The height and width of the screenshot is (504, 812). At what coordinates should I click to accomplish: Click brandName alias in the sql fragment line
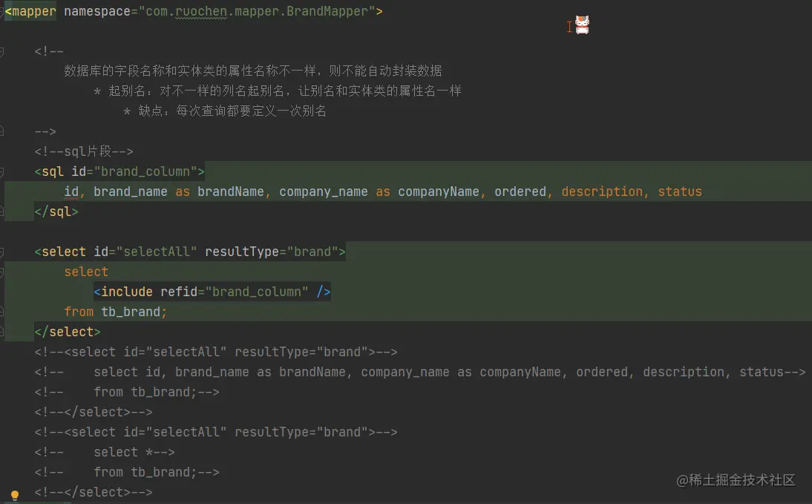coord(230,192)
